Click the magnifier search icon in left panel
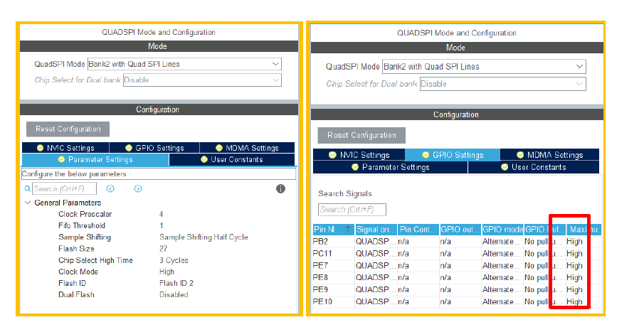 click(x=28, y=188)
